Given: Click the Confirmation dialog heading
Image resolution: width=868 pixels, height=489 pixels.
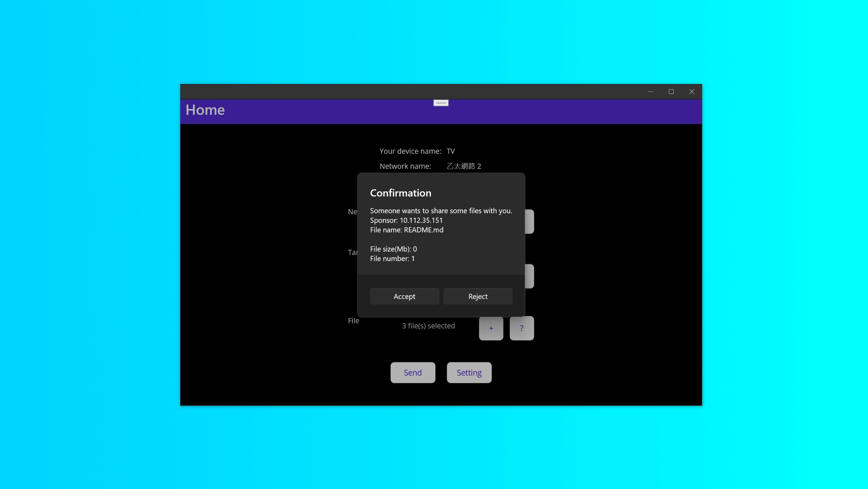Looking at the screenshot, I should point(401,193).
